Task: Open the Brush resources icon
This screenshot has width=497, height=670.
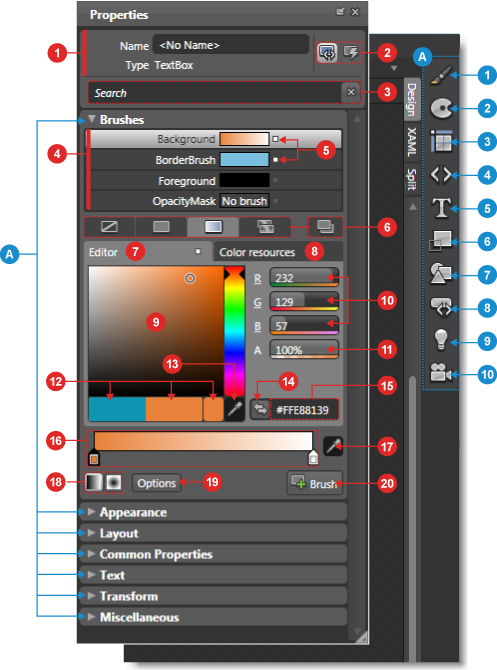Action: tap(325, 226)
